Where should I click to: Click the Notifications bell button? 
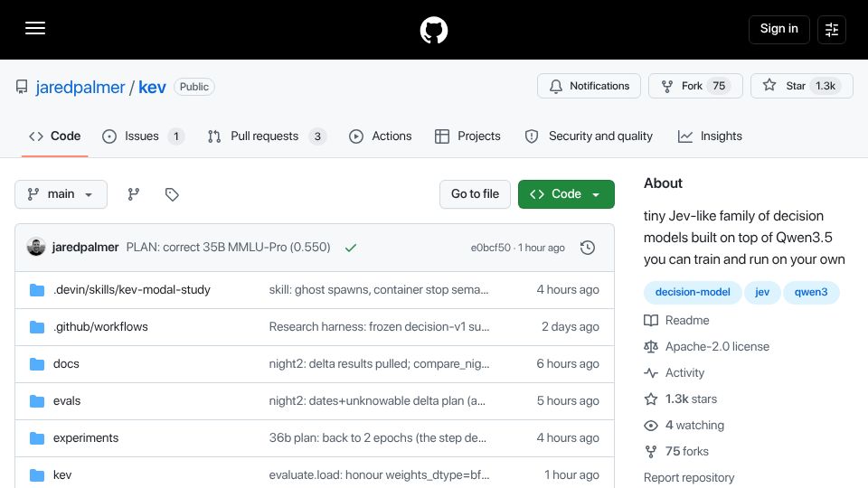(x=589, y=86)
